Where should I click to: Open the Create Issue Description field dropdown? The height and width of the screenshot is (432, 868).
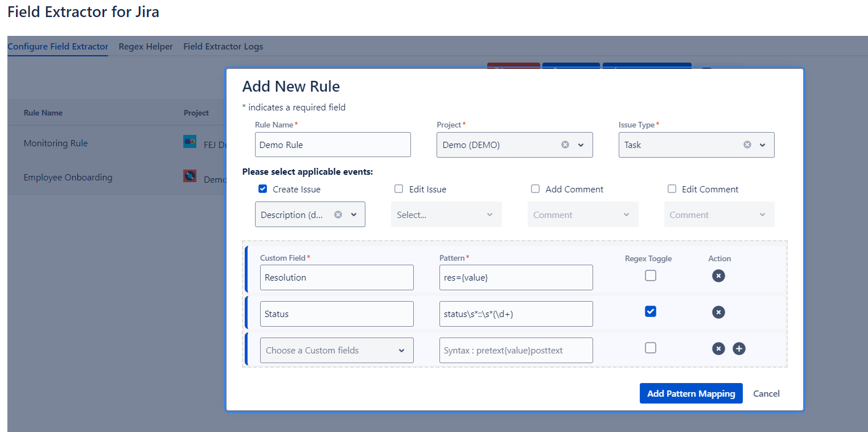click(x=310, y=215)
